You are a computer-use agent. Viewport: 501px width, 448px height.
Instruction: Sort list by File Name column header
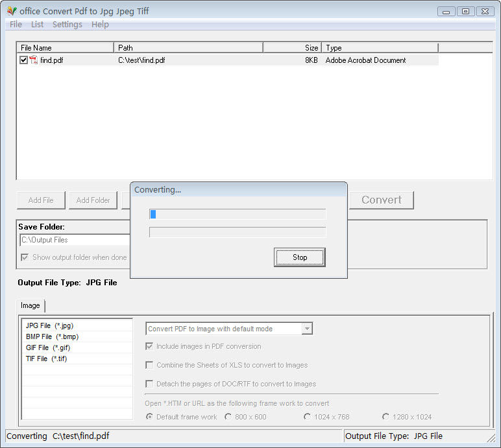[65, 48]
